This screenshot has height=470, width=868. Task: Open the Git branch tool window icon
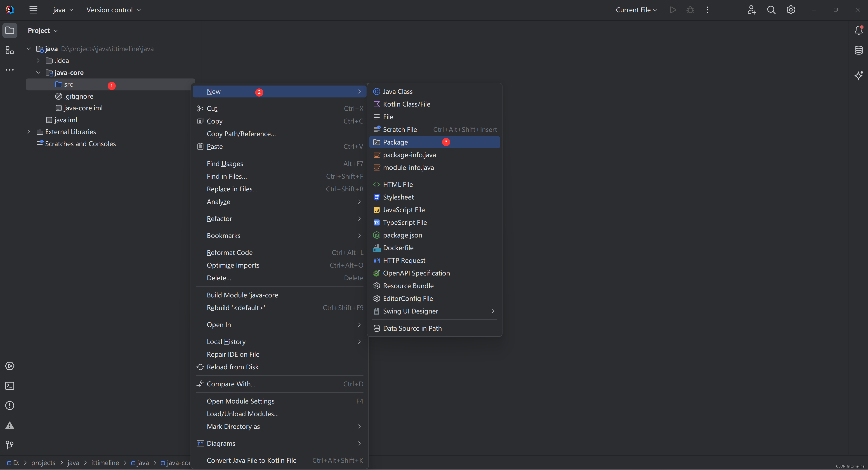[10, 445]
